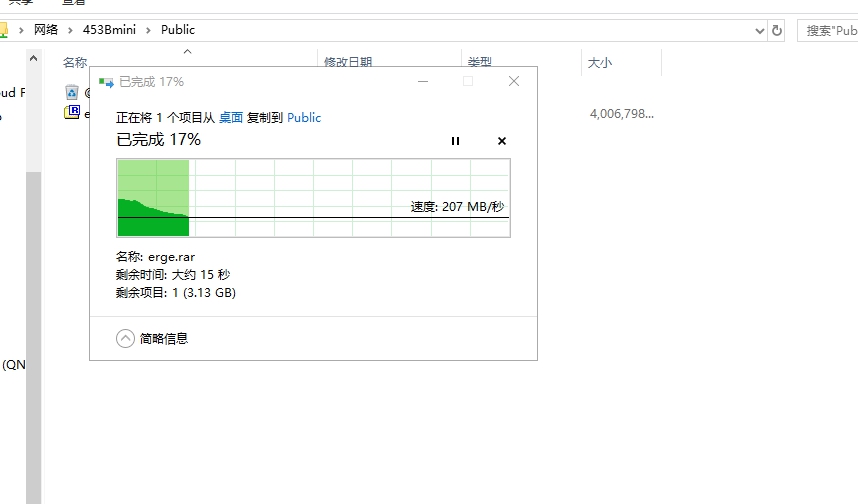Open the Public destination link
This screenshot has height=504, width=858.
304,118
